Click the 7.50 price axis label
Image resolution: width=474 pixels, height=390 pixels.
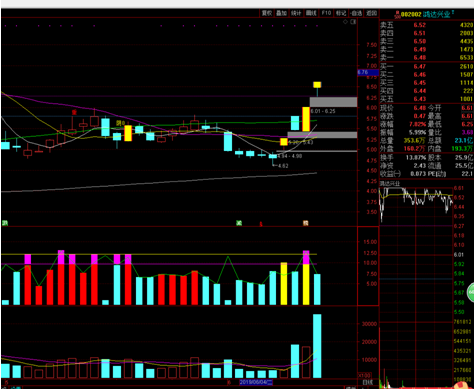tap(372, 45)
